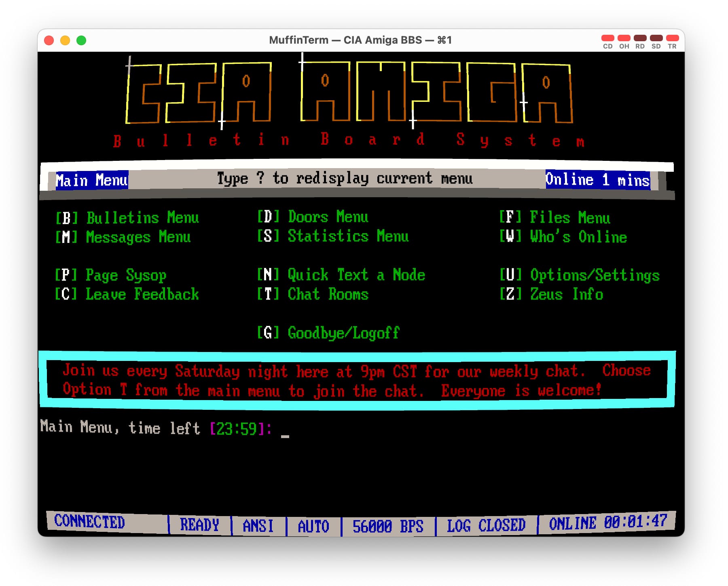728x586 pixels.
Task: Click the RD status indicator light
Action: coord(640,38)
